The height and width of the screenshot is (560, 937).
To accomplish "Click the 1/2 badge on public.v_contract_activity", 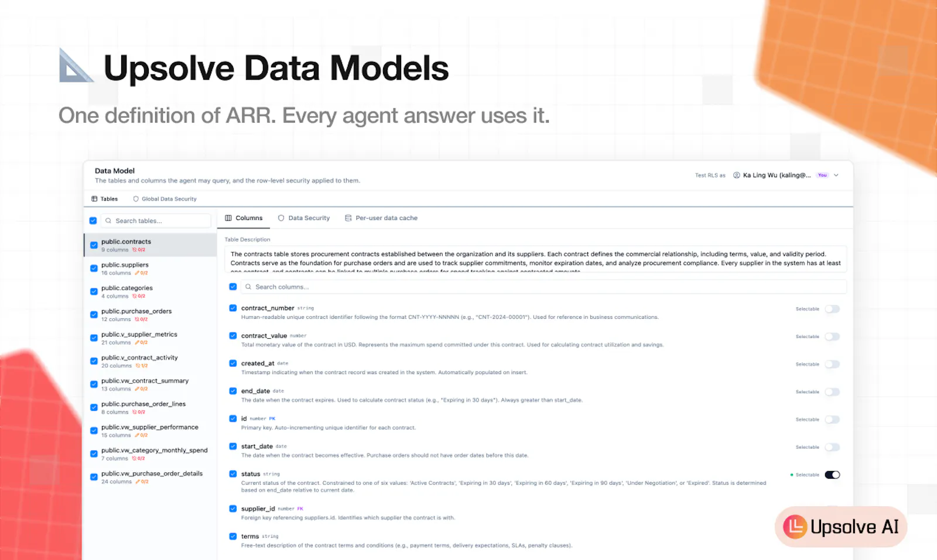I will (x=142, y=366).
